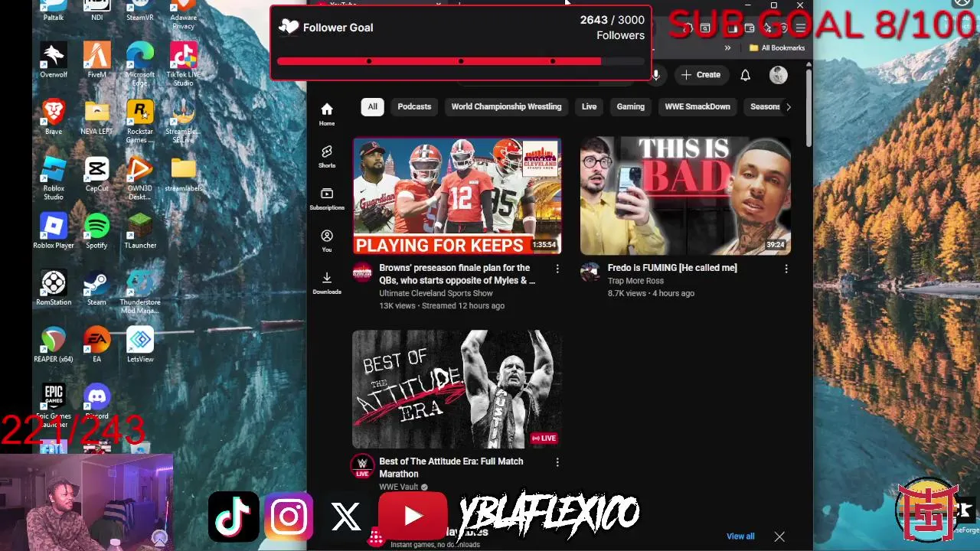The height and width of the screenshot is (551, 980).
Task: Select the WWE SmackDown filter chip
Action: pyautogui.click(x=697, y=106)
